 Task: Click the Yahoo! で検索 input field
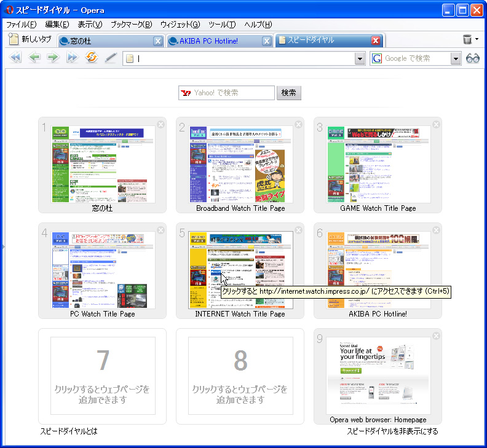click(226, 93)
